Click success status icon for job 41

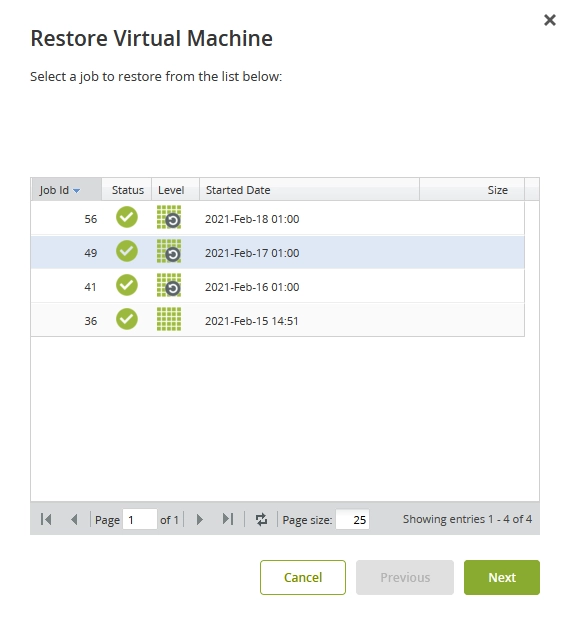127,285
